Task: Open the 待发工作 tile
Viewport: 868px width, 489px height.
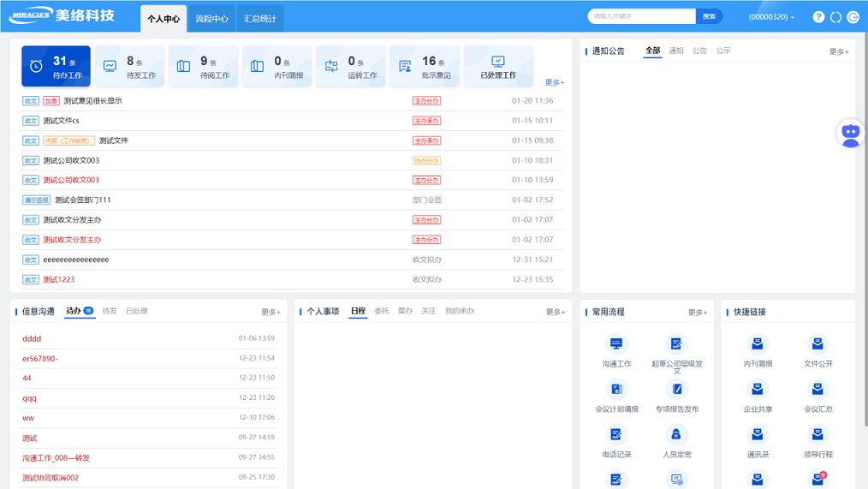Action: click(129, 67)
